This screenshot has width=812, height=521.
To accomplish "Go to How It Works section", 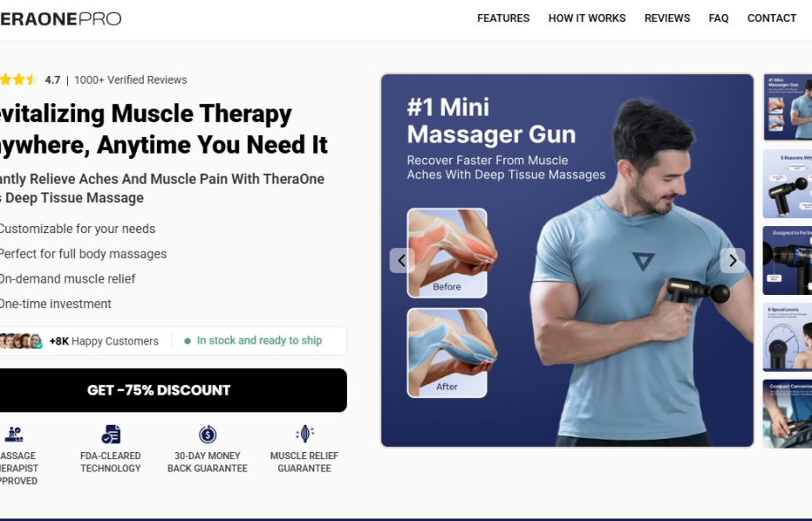I will 587,19.
